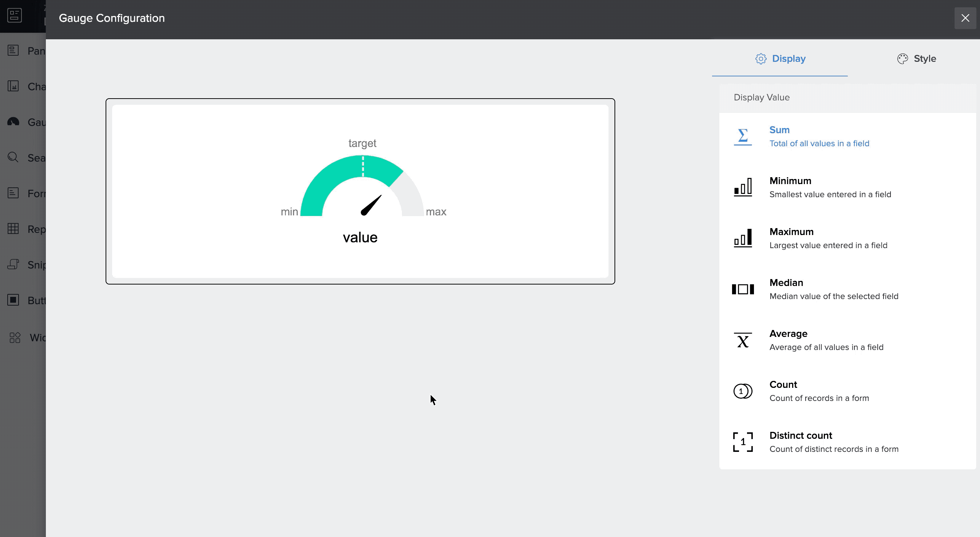Viewport: 980px width, 537px height.
Task: Click the Gauge icon in sidebar
Action: click(x=13, y=122)
